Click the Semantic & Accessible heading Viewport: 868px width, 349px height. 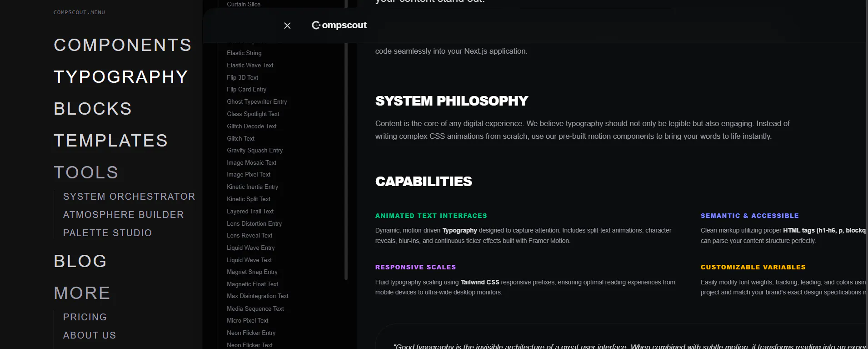pyautogui.click(x=749, y=216)
